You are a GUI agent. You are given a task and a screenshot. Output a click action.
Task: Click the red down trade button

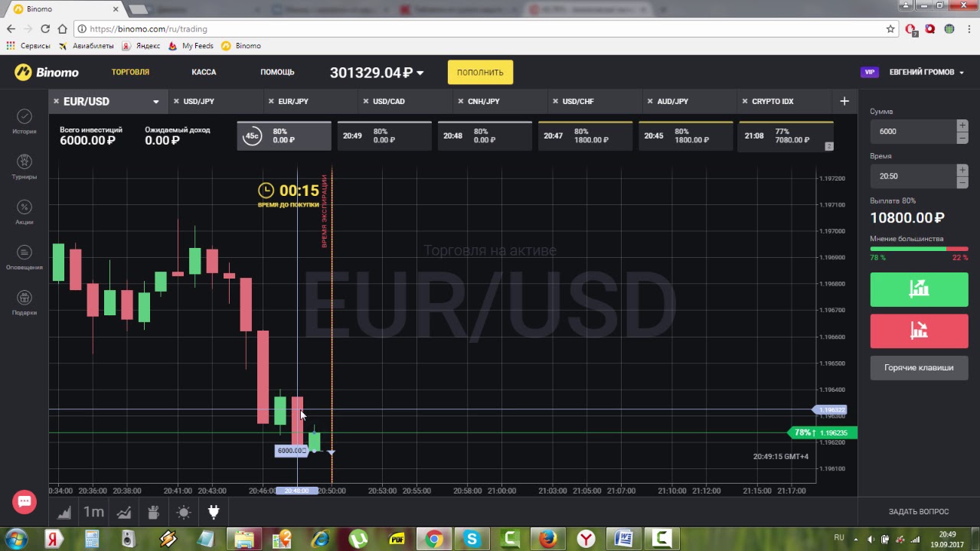coord(919,331)
